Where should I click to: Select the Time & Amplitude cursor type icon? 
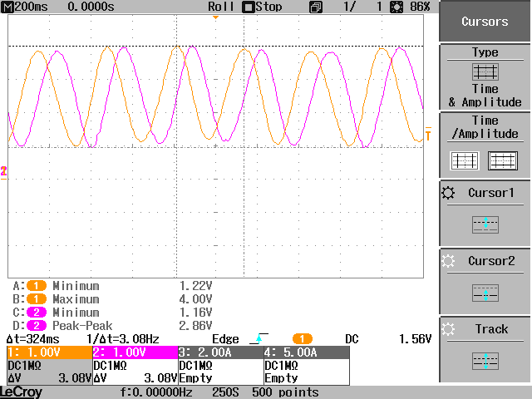485,71
